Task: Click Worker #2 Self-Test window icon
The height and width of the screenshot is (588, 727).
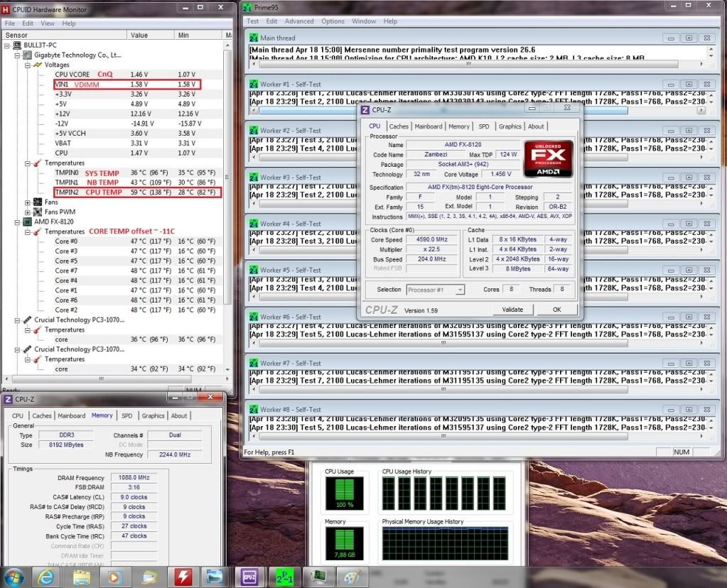Action: [x=254, y=131]
